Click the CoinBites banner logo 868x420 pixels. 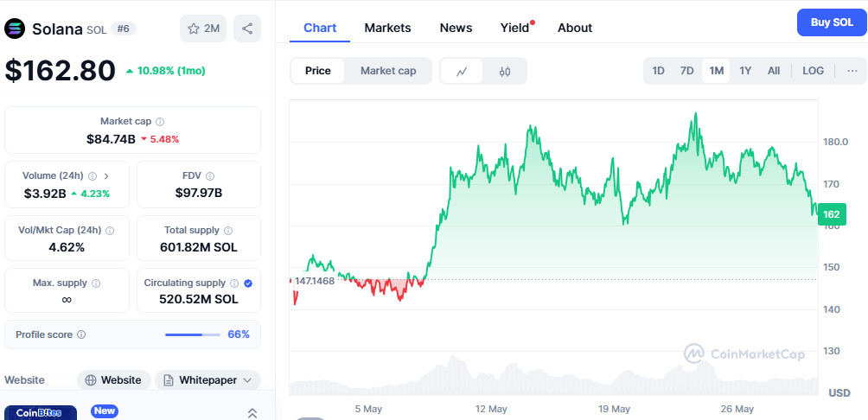[41, 413]
